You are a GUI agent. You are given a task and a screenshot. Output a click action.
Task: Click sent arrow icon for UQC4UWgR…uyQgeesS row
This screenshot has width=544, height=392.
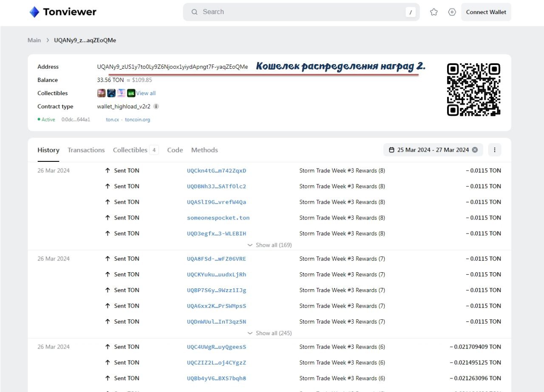pos(108,347)
